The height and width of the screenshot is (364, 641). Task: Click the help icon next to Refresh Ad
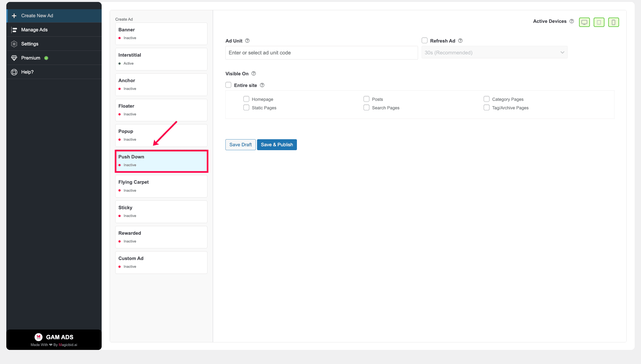point(460,41)
